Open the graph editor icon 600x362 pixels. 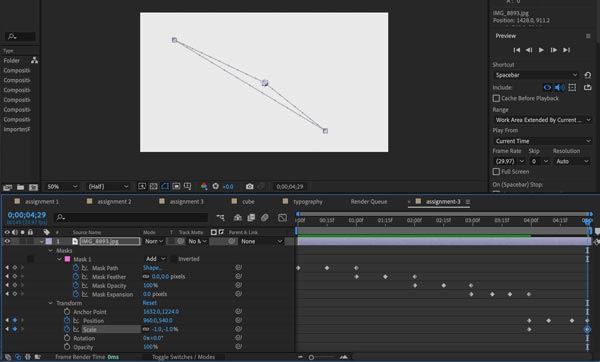pyautogui.click(x=282, y=218)
